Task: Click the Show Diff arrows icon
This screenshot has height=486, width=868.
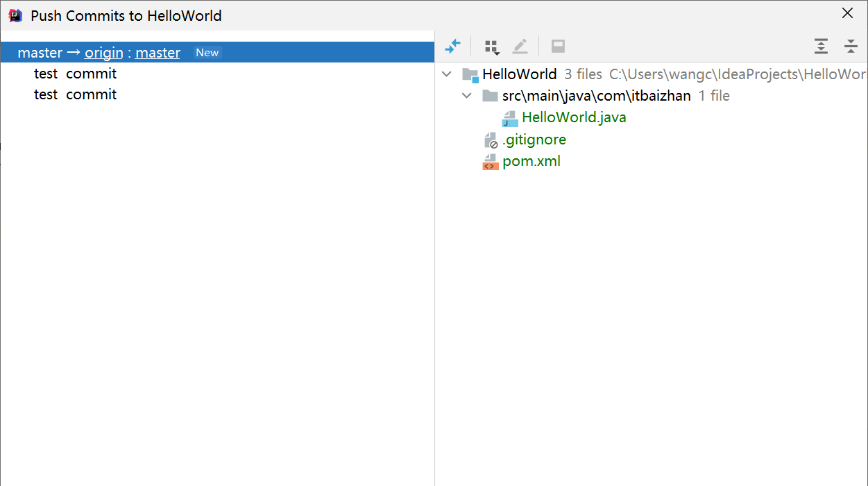Action: coord(452,47)
